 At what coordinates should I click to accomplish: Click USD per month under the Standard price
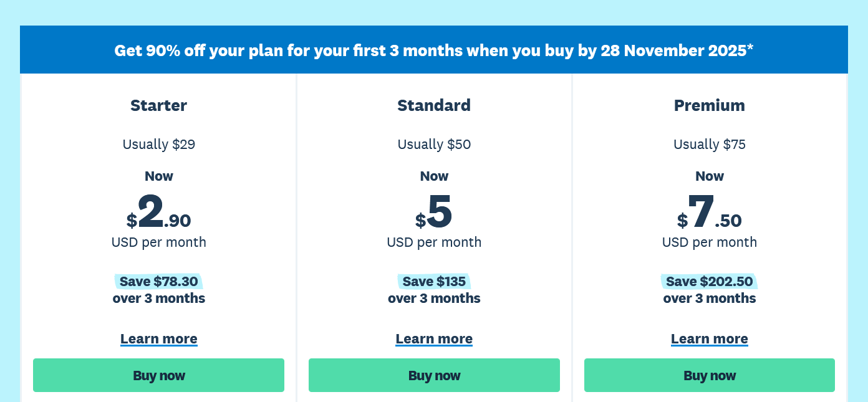point(434,242)
